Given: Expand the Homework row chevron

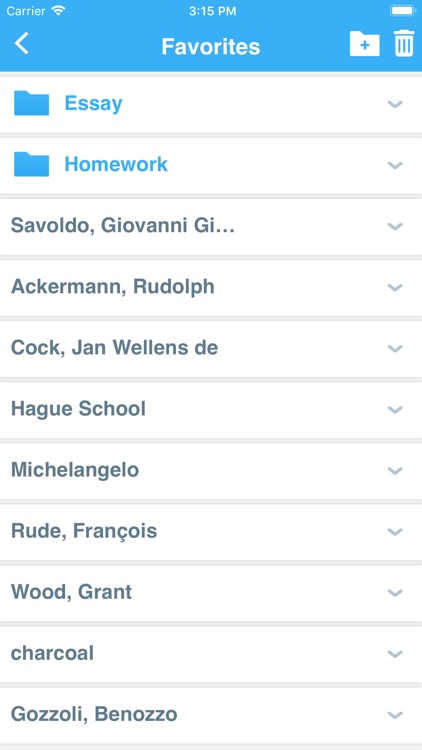Looking at the screenshot, I should [x=395, y=165].
